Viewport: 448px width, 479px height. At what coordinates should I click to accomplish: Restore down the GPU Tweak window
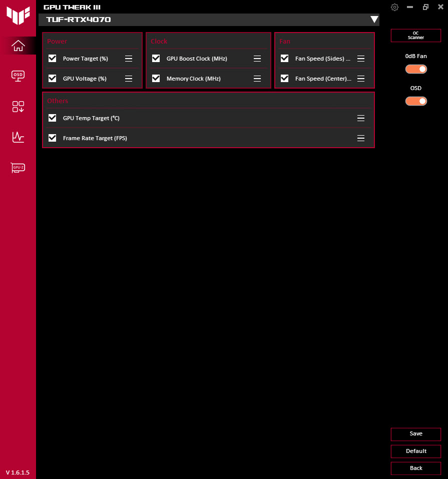tap(425, 7)
